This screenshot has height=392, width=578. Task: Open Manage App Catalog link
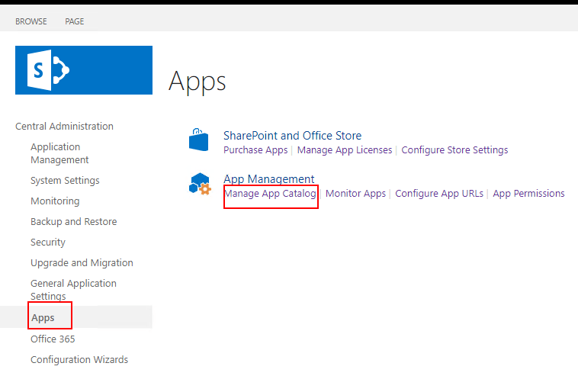tap(269, 194)
